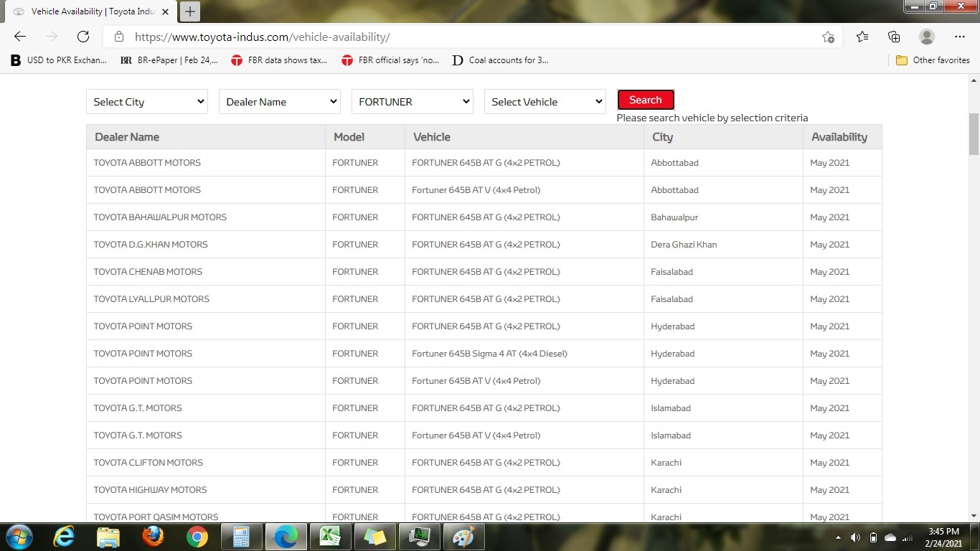Open 'FBR data shows tax' bookmark
This screenshot has height=551, width=980.
pos(279,60)
